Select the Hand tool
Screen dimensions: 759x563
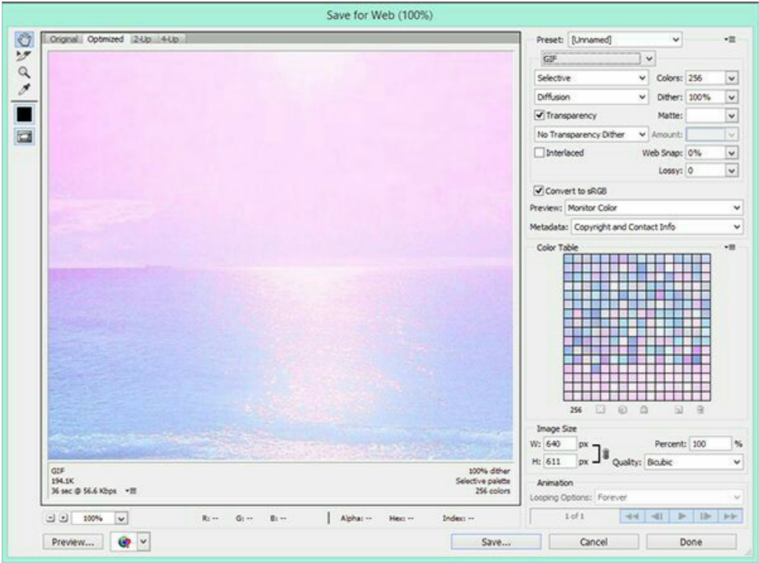point(24,40)
